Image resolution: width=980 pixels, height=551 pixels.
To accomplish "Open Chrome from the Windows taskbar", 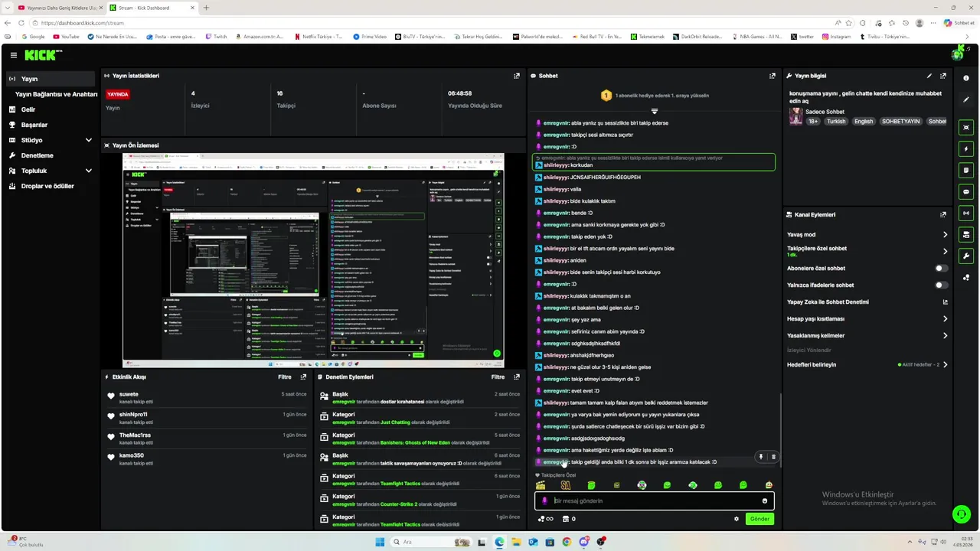I will (567, 542).
